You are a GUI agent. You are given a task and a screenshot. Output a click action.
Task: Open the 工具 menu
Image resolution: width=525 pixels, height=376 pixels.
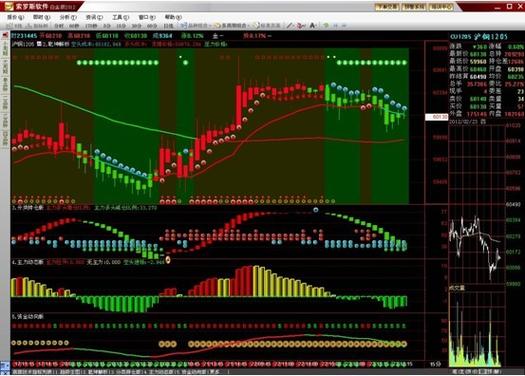coord(121,17)
